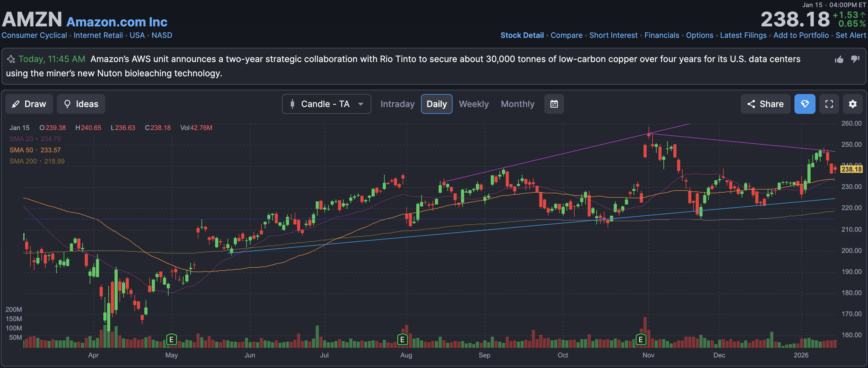The height and width of the screenshot is (368, 868).
Task: Click the star icon beside news headline
Action: [11, 59]
